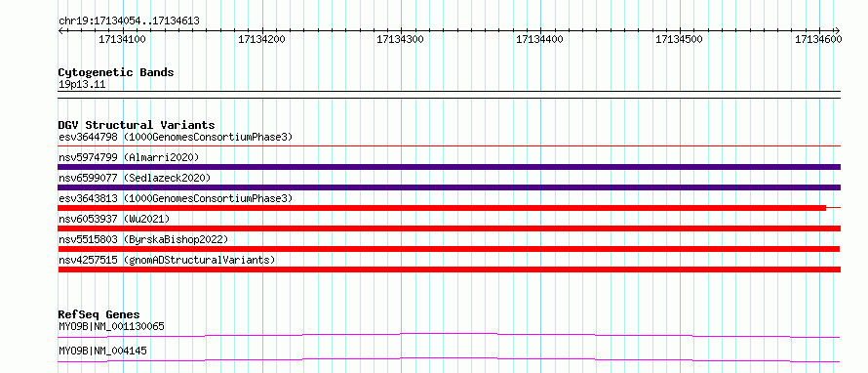868x373 pixels.
Task: Click ruler position 17134600
Action: pos(818,39)
